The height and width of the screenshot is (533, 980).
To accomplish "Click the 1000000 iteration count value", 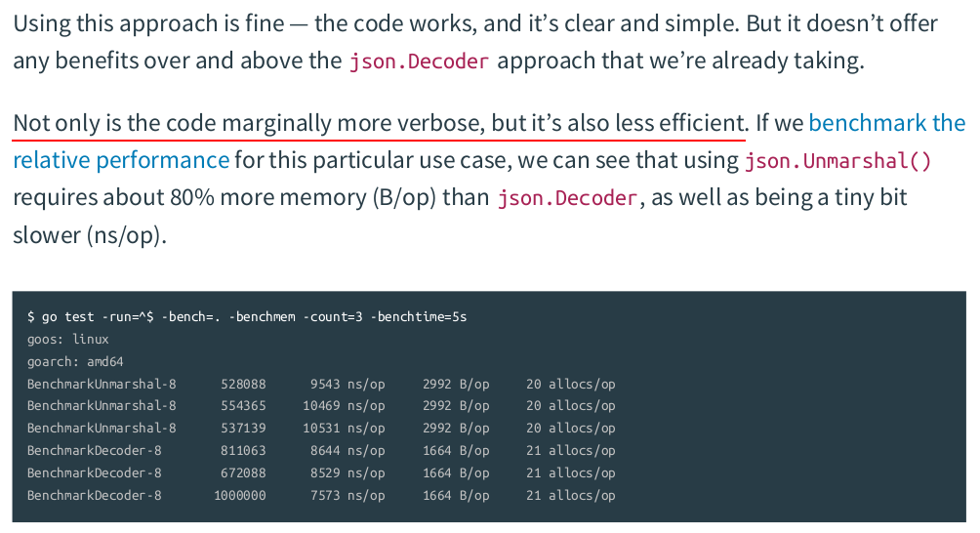I will coord(239,496).
